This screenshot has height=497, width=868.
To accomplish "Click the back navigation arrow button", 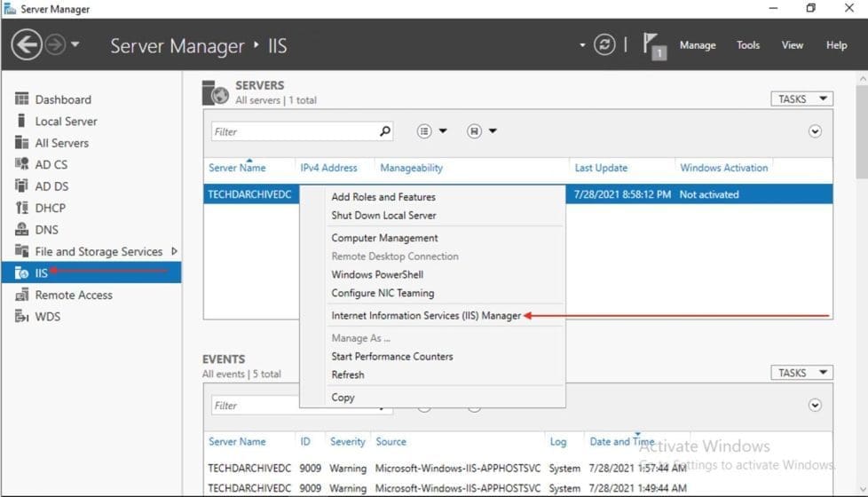I will [x=27, y=45].
